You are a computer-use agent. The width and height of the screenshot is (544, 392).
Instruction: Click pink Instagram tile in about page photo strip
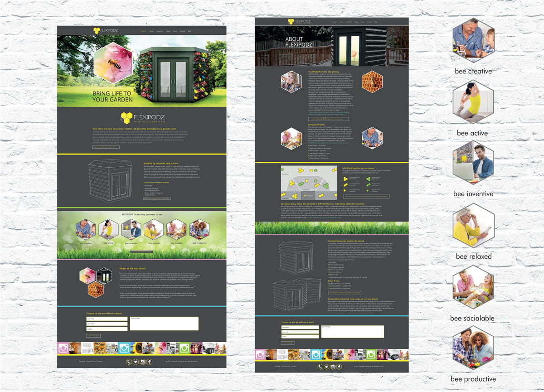click(260, 354)
